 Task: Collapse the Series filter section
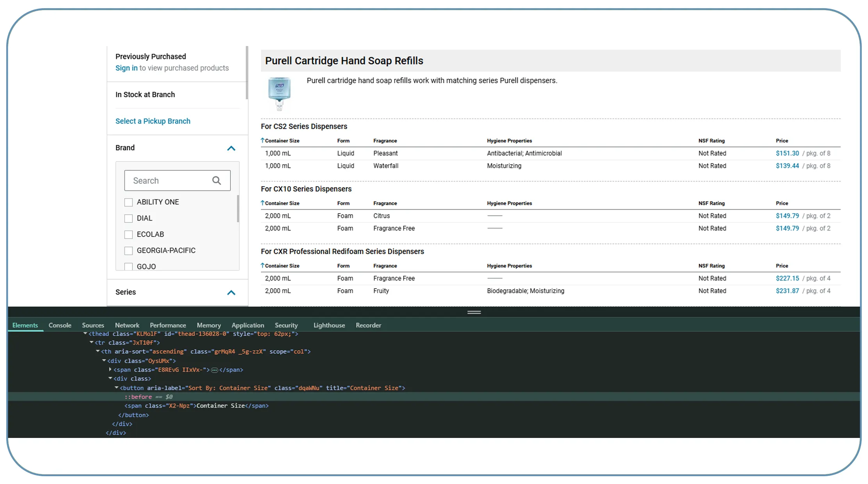(x=231, y=292)
